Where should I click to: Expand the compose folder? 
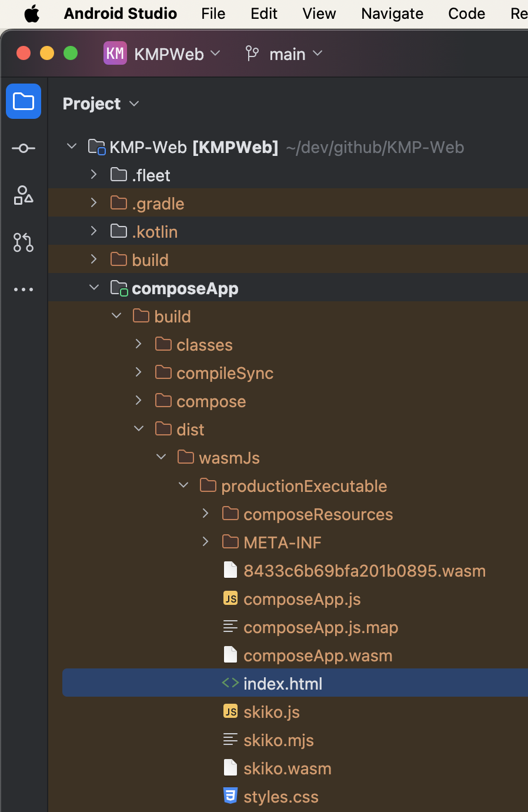pyautogui.click(x=138, y=400)
